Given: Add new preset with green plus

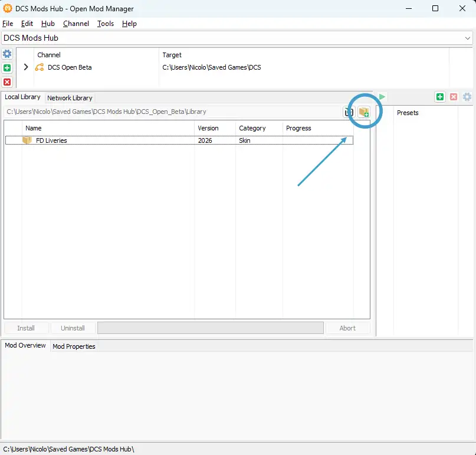Looking at the screenshot, I should pos(440,97).
